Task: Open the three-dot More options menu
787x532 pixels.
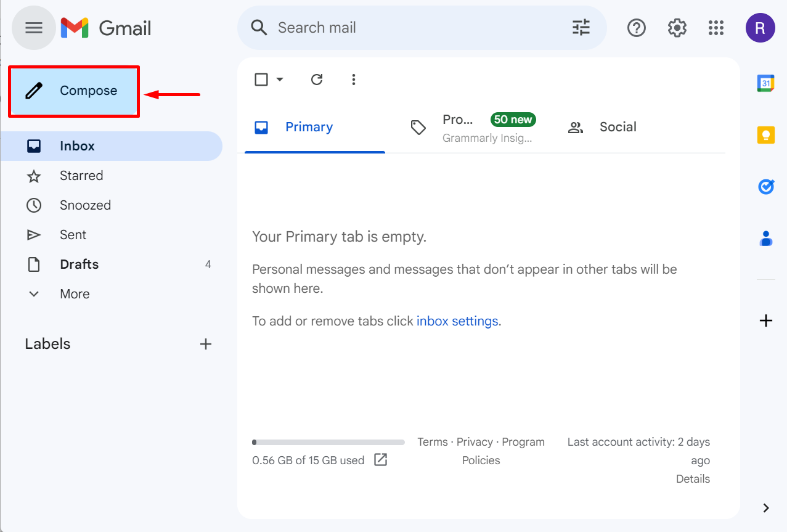Action: pyautogui.click(x=353, y=80)
